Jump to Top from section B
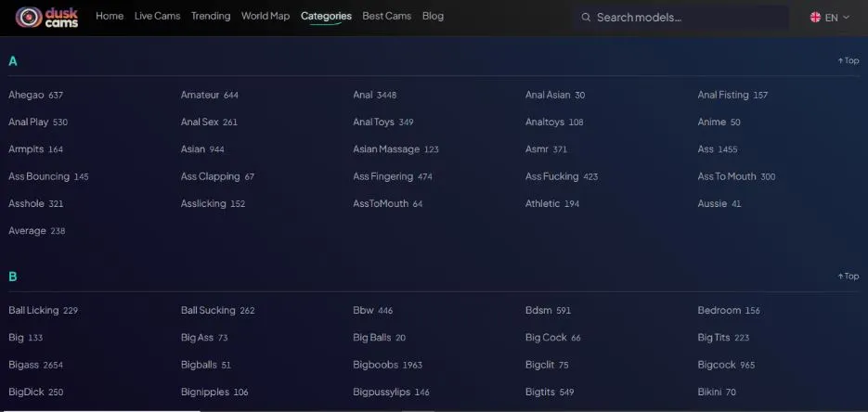868x412 pixels. [849, 276]
